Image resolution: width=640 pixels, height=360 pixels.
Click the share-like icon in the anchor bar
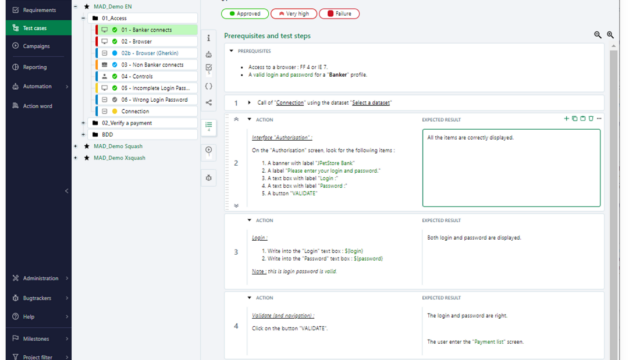point(209,102)
